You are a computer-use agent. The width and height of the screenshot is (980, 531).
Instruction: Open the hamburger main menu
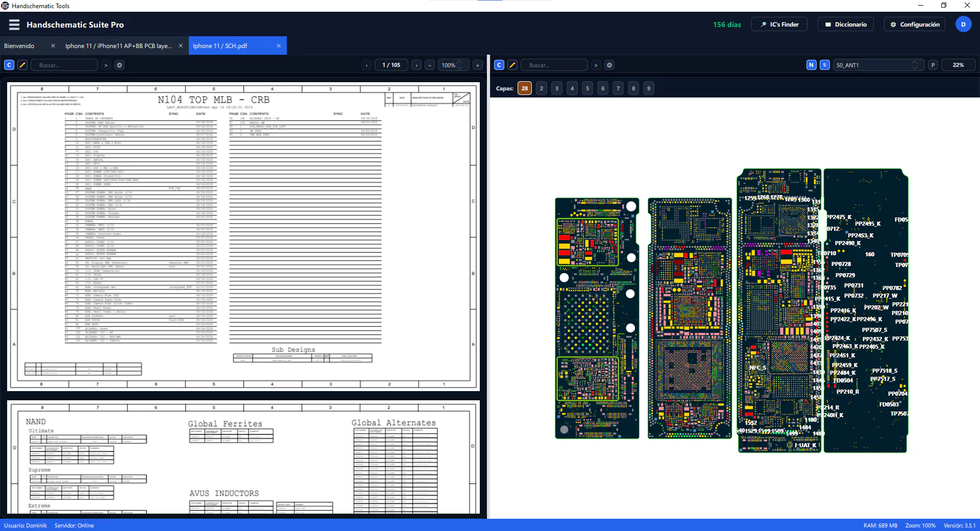click(x=14, y=25)
